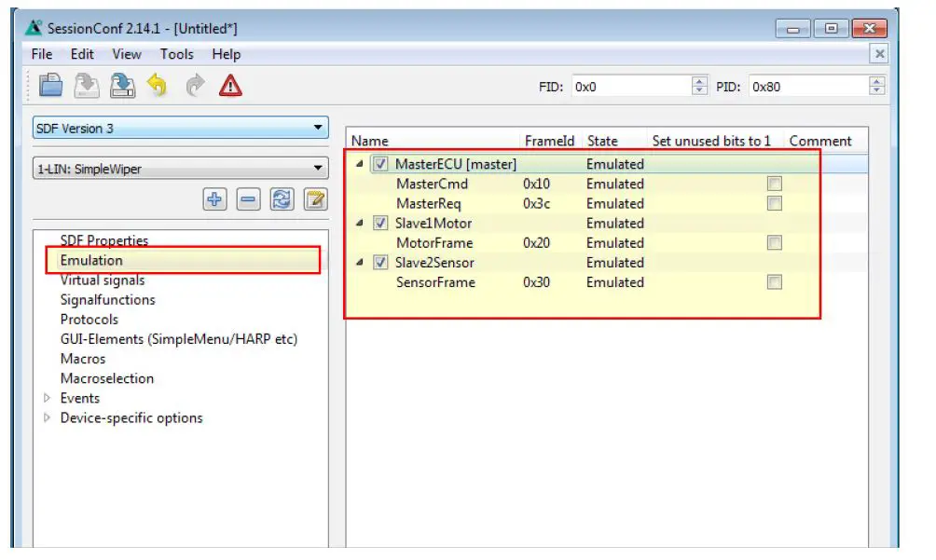Select SDF Properties in the tree

click(x=103, y=240)
